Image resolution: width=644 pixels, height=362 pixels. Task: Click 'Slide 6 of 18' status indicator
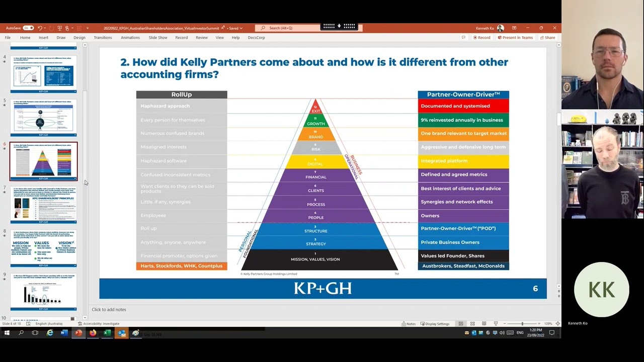(x=11, y=324)
